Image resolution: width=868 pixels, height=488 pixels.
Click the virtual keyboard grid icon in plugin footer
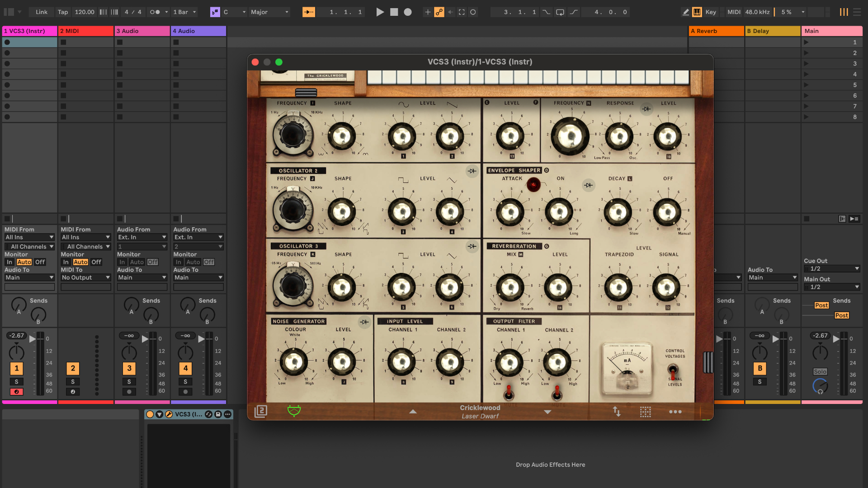point(646,412)
